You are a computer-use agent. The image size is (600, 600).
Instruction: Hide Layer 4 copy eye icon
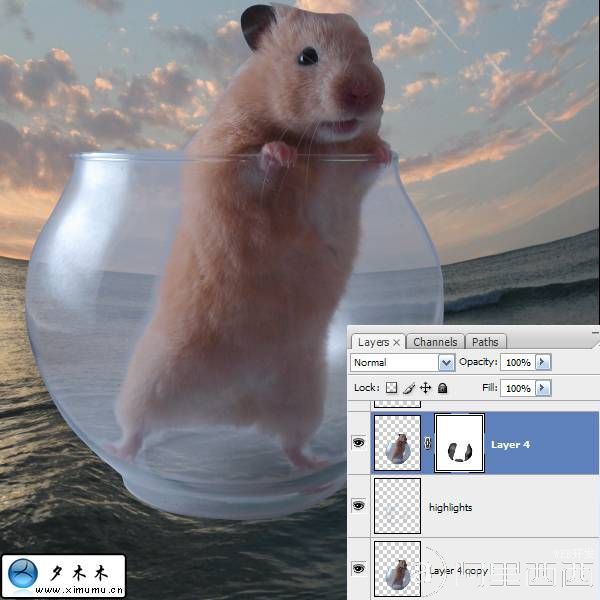click(x=359, y=568)
